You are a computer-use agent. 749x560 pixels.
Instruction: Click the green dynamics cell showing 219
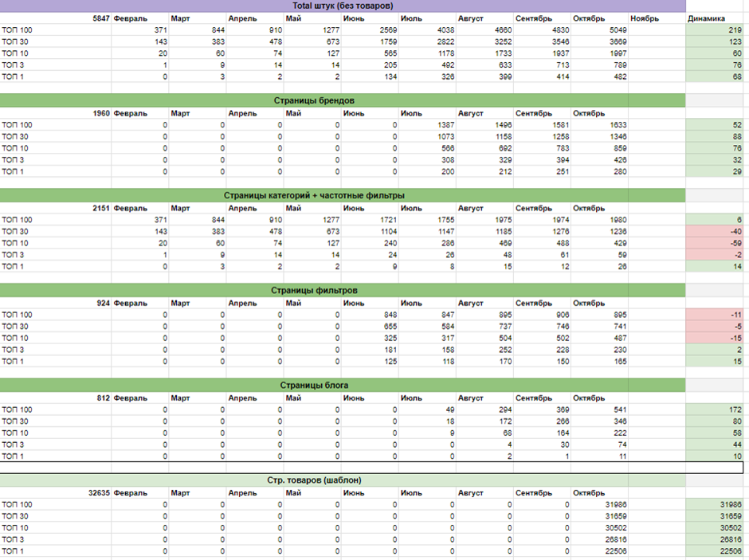[717, 29]
